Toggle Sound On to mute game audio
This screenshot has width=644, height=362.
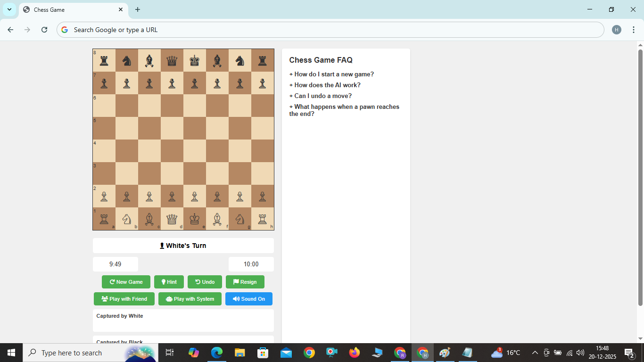[x=248, y=298]
